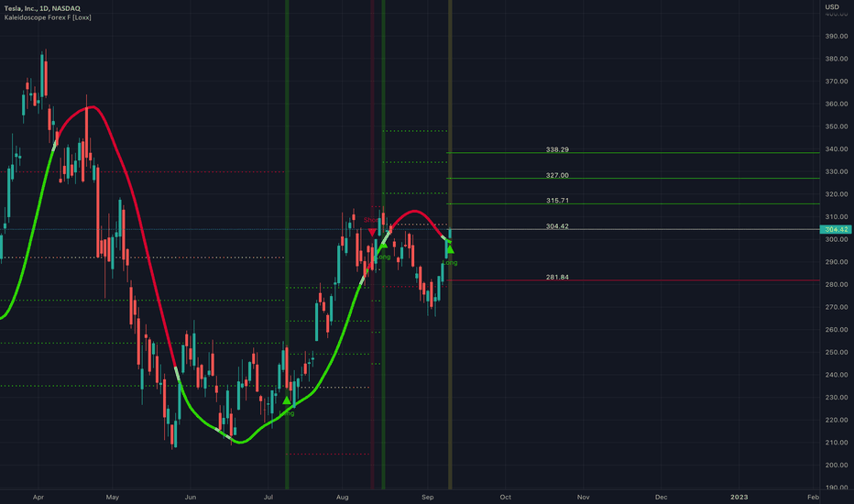The width and height of the screenshot is (854, 504).
Task: Click the 210.00 price axis label
Action: tap(837, 443)
